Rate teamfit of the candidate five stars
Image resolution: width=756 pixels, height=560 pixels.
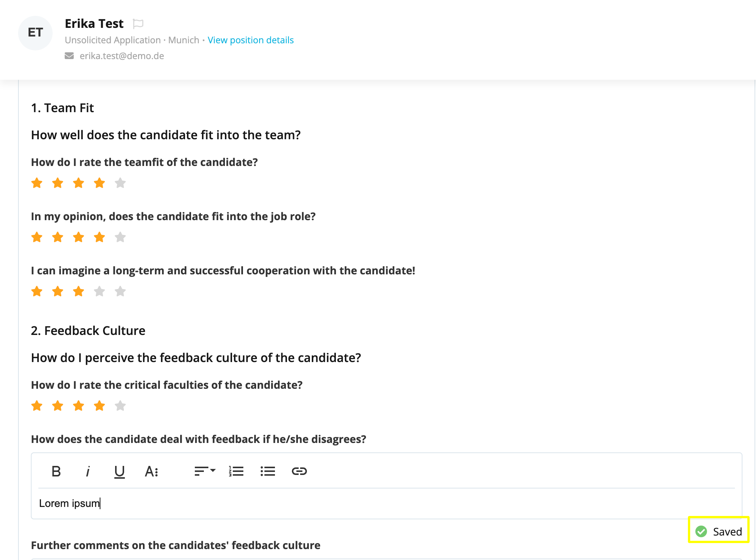click(120, 183)
